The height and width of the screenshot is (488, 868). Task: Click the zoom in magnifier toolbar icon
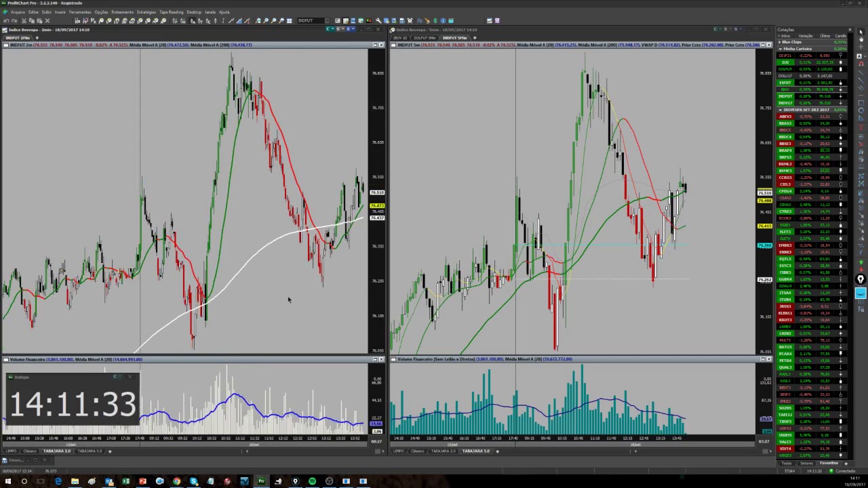tap(265, 20)
